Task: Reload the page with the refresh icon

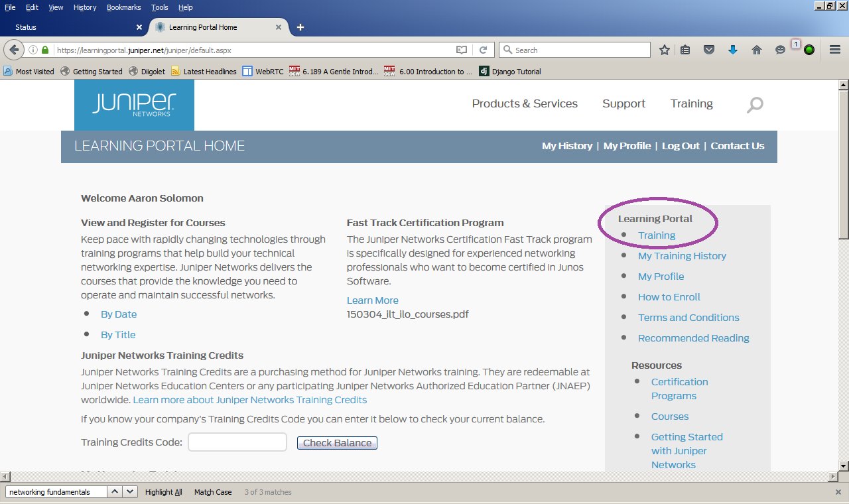Action: [x=484, y=50]
